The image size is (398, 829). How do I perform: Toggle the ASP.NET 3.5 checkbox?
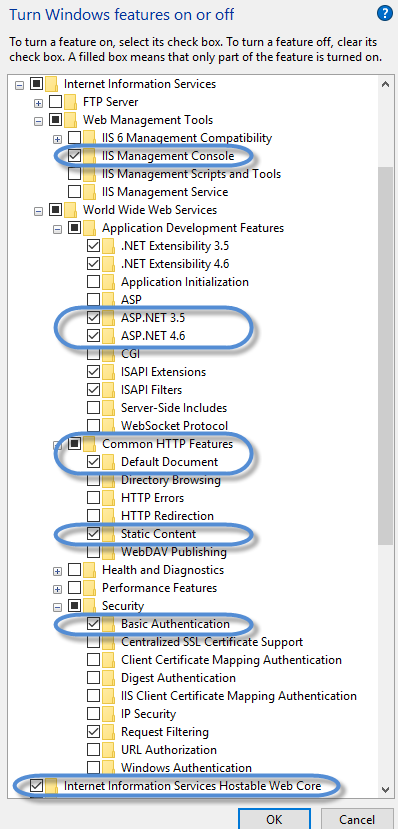point(94,318)
